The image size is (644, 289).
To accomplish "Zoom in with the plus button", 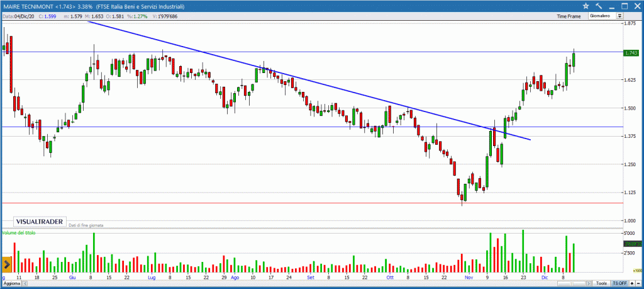I will click(x=632, y=284).
